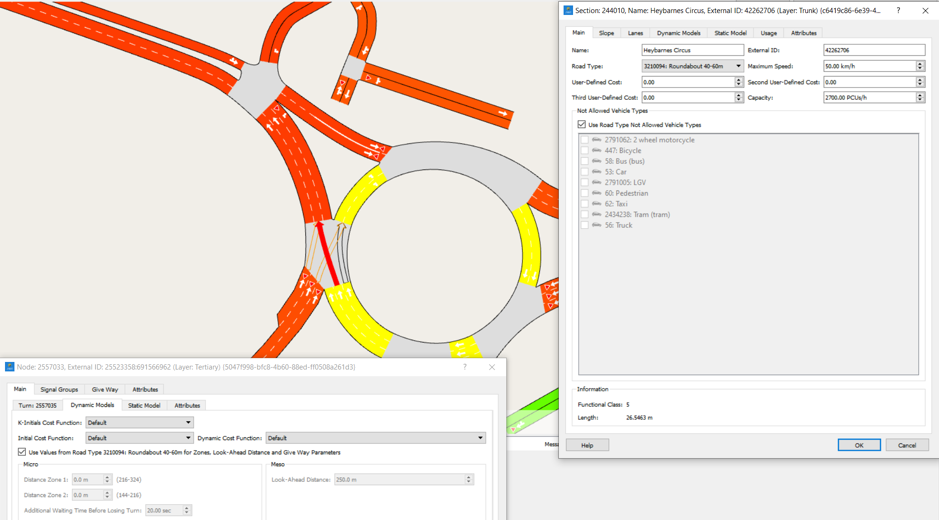Close the Node dialog

(x=492, y=367)
